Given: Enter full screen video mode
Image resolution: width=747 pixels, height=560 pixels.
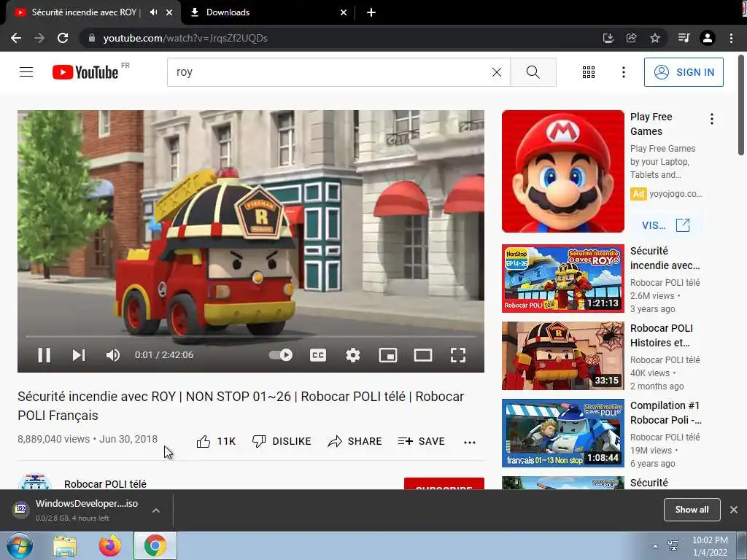Looking at the screenshot, I should 458,355.
